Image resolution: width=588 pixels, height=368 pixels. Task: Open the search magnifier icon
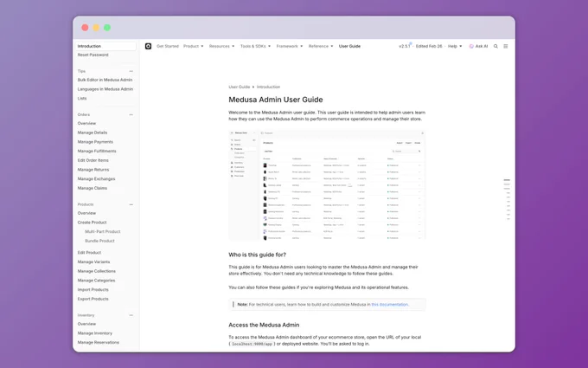(x=495, y=46)
